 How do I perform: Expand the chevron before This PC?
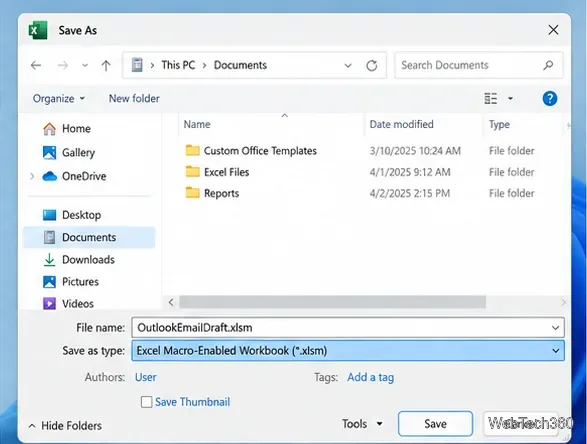coord(152,66)
